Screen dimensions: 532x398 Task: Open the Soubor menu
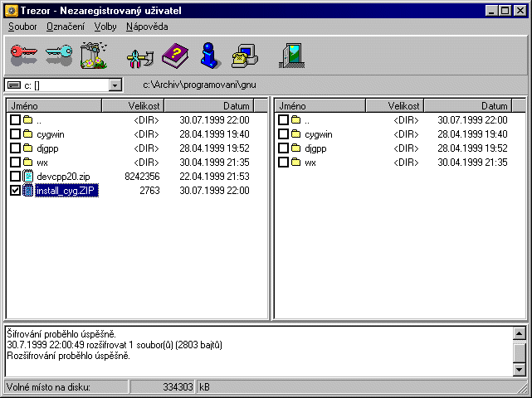[x=22, y=27]
